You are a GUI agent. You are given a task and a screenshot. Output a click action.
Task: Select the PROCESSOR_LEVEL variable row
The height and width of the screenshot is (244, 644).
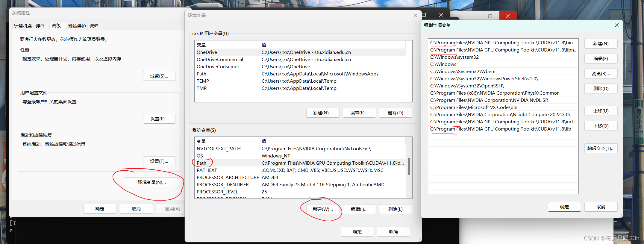300,192
